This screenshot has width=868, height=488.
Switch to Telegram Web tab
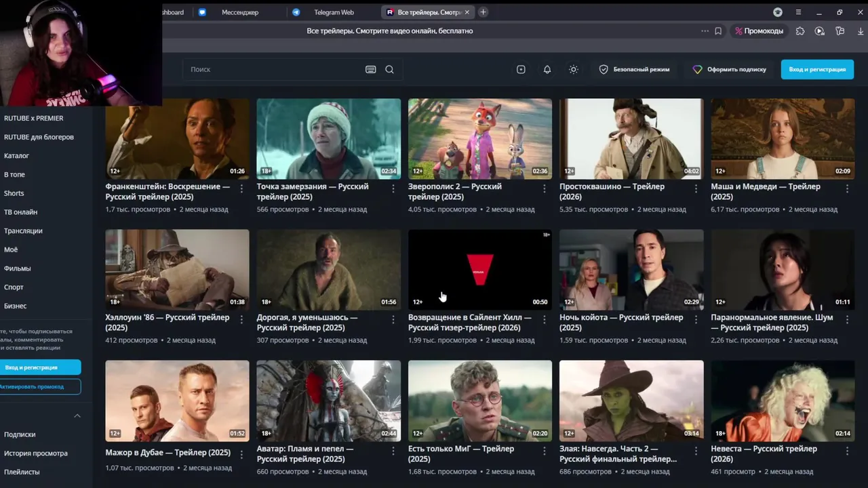[x=334, y=12]
